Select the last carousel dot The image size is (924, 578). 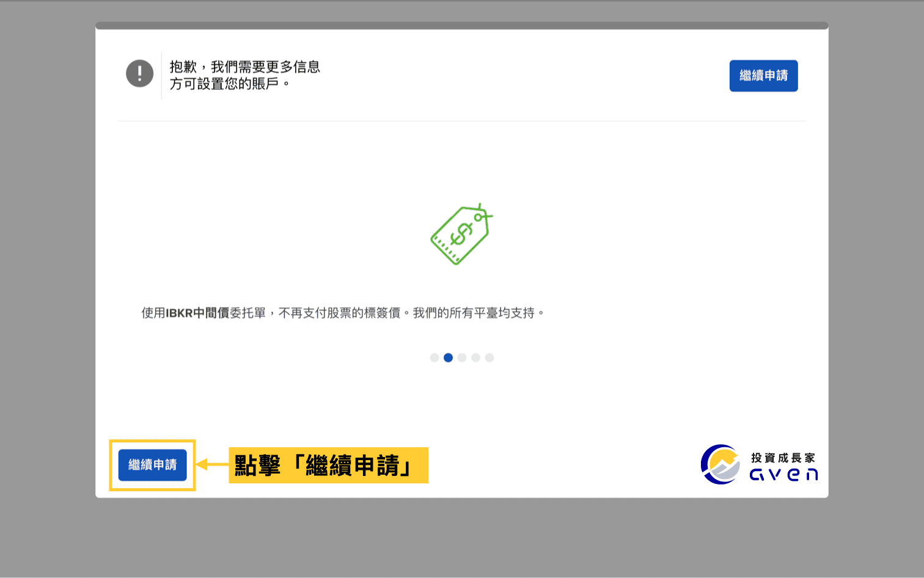(x=490, y=357)
